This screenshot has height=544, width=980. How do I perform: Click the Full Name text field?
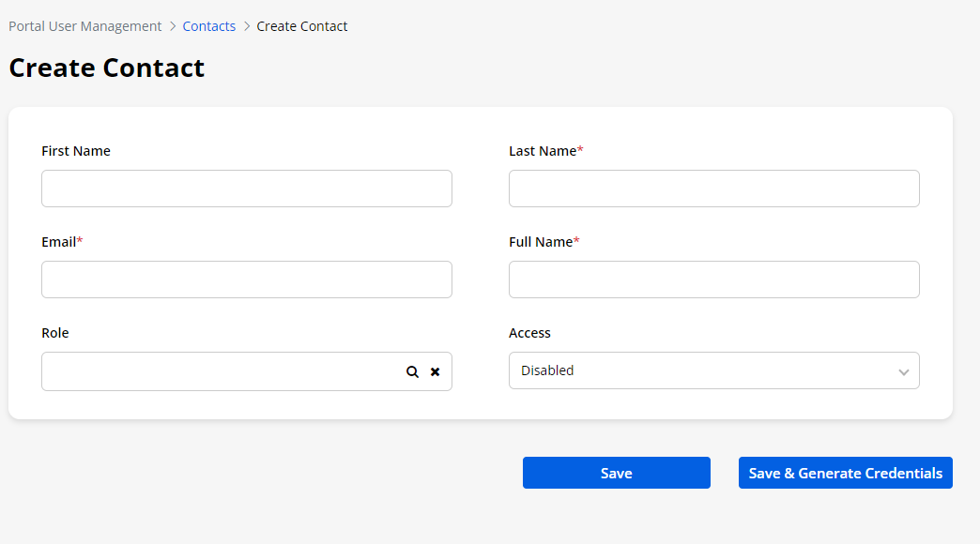click(713, 280)
